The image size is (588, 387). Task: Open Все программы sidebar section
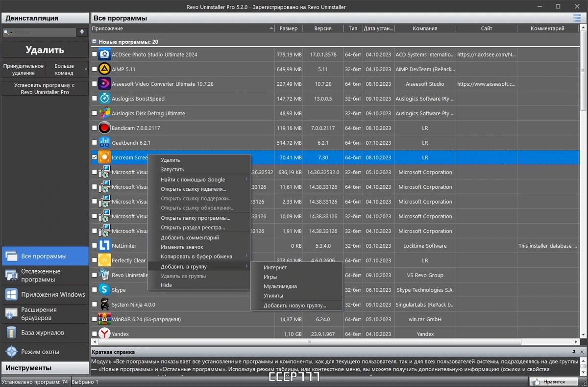(x=45, y=256)
